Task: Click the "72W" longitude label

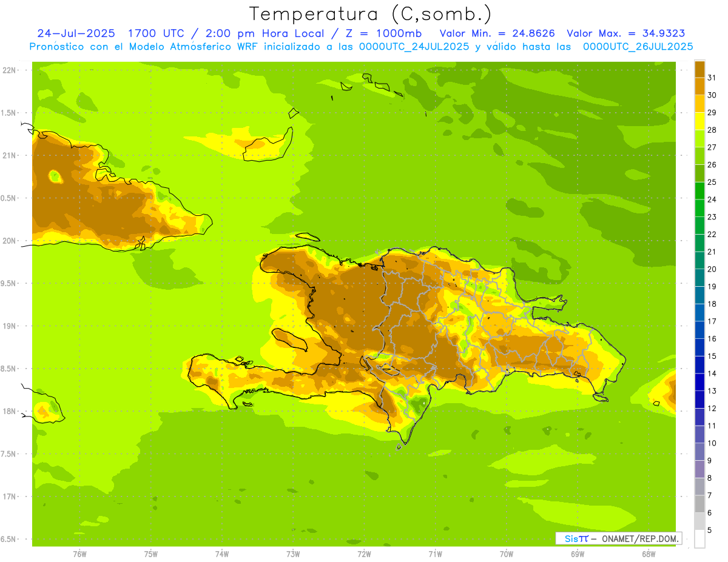Action: point(364,554)
